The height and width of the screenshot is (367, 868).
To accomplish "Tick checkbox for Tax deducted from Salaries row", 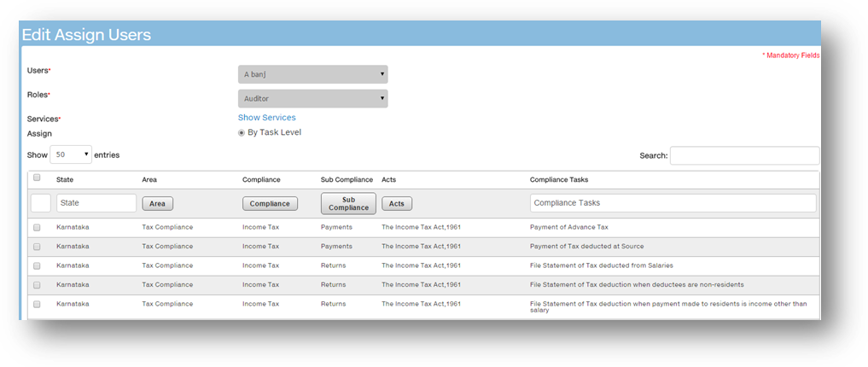I will (x=37, y=265).
